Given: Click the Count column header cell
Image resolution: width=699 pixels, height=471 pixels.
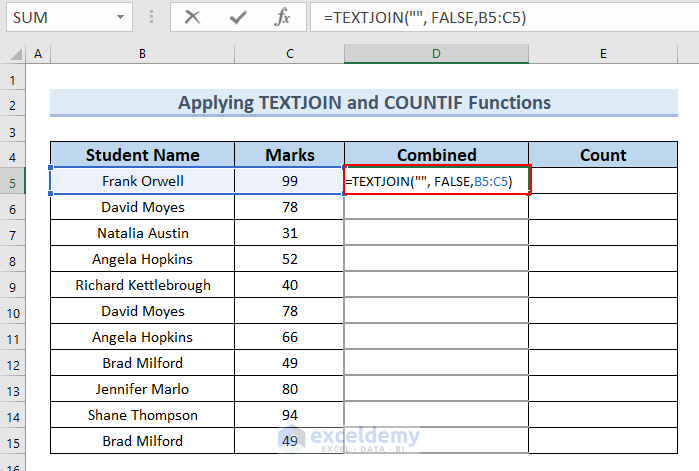Looking at the screenshot, I should tap(603, 155).
